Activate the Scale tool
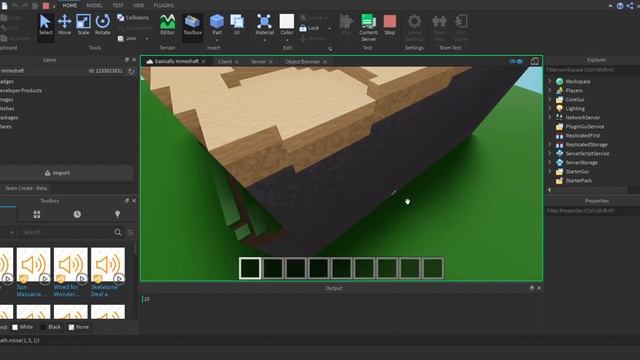 83,25
